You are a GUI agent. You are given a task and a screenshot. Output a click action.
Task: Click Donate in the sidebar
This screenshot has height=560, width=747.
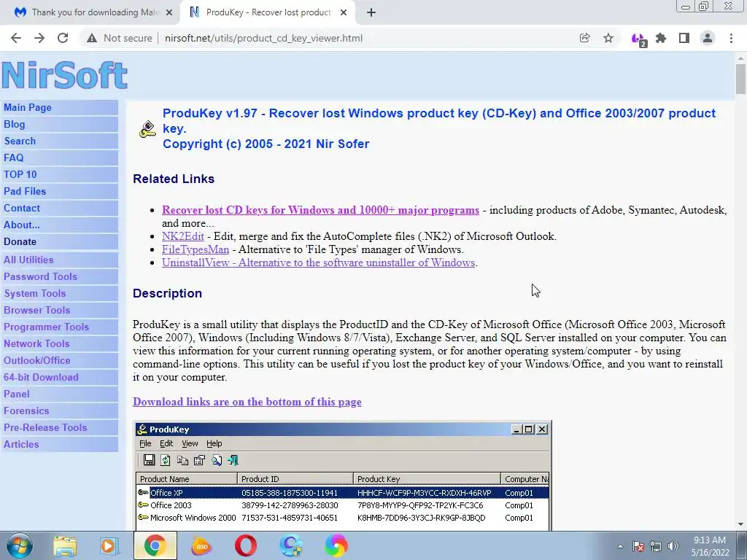point(20,241)
